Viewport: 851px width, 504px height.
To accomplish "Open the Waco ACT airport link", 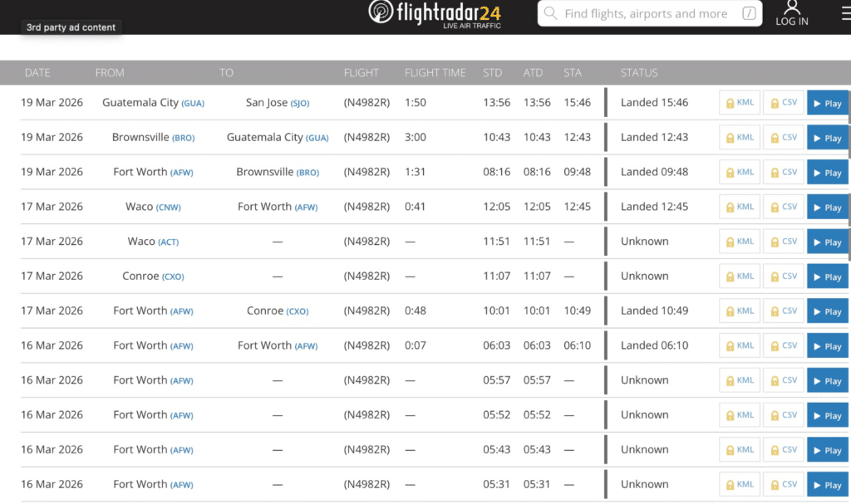I will pos(168,242).
